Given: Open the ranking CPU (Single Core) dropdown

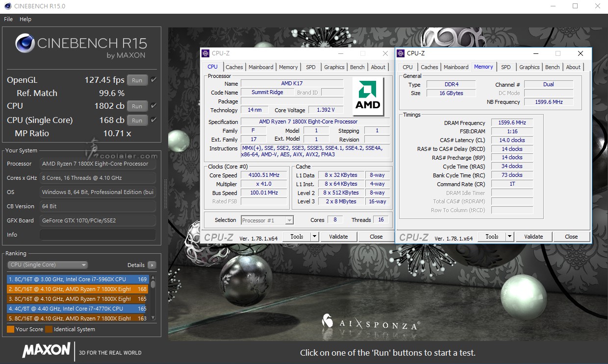Looking at the screenshot, I should [x=48, y=265].
